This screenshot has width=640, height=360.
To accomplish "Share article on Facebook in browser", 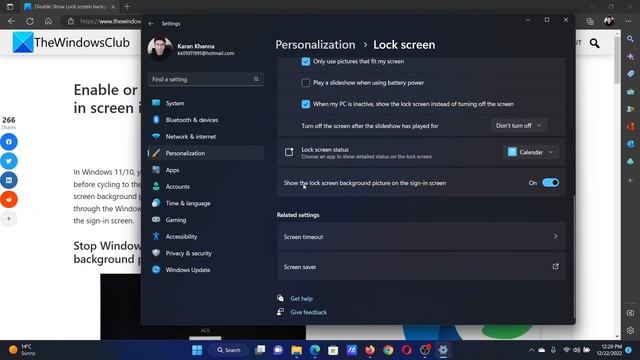I will click(x=9, y=142).
